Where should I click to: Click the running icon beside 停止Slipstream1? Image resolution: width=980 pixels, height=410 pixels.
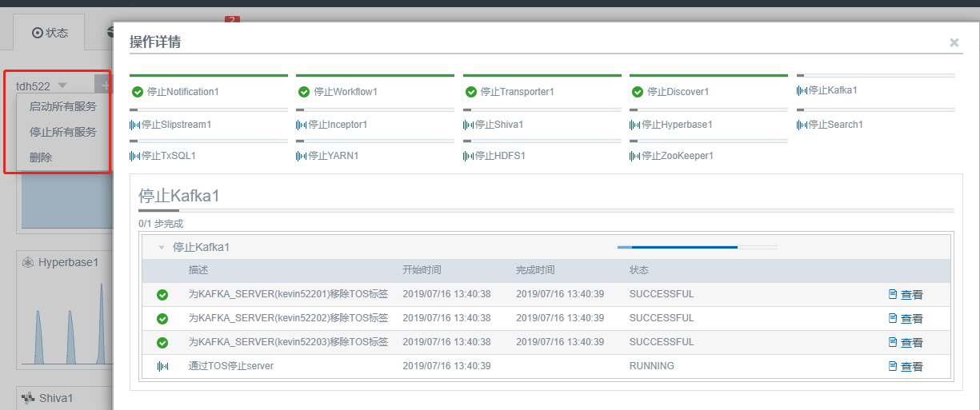(134, 125)
